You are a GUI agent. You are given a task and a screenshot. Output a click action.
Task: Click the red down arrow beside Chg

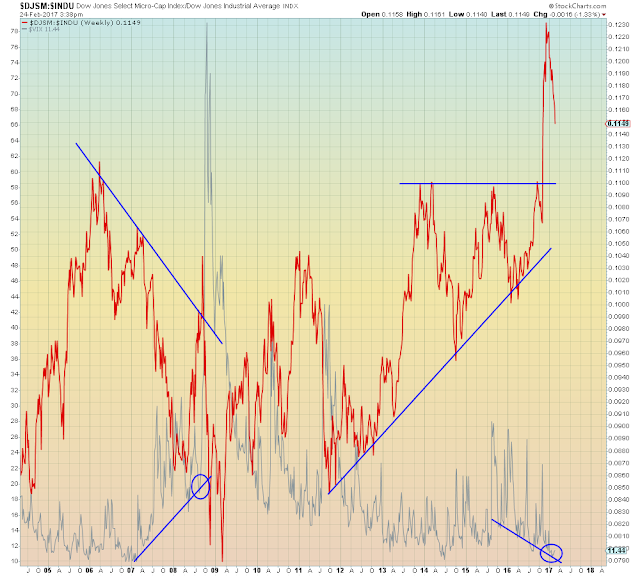click(604, 15)
